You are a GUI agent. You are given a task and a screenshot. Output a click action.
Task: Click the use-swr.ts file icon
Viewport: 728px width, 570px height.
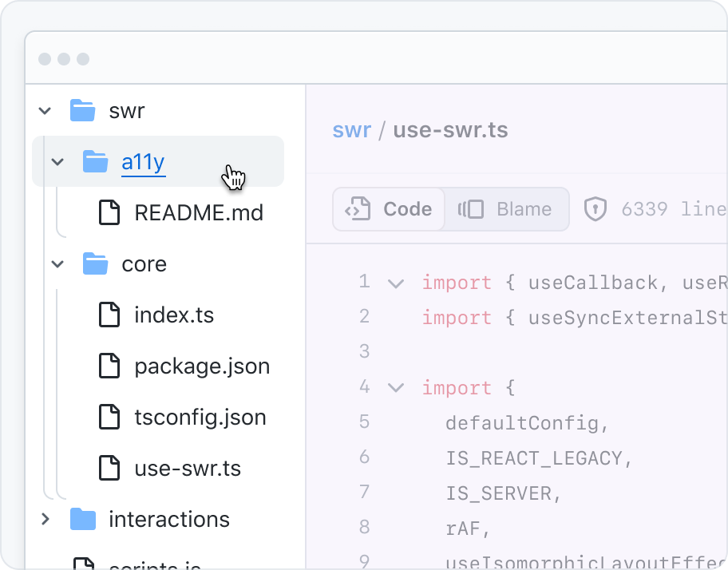point(109,468)
